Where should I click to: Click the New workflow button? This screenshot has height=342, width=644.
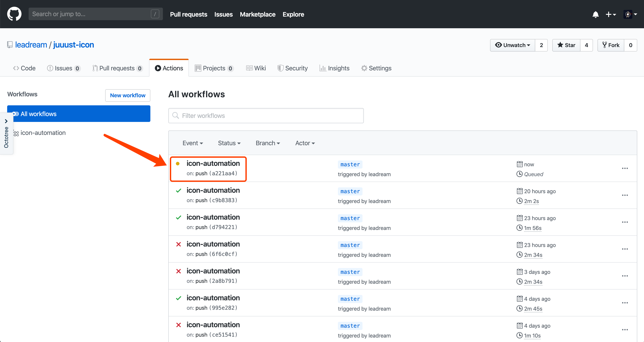tap(127, 95)
